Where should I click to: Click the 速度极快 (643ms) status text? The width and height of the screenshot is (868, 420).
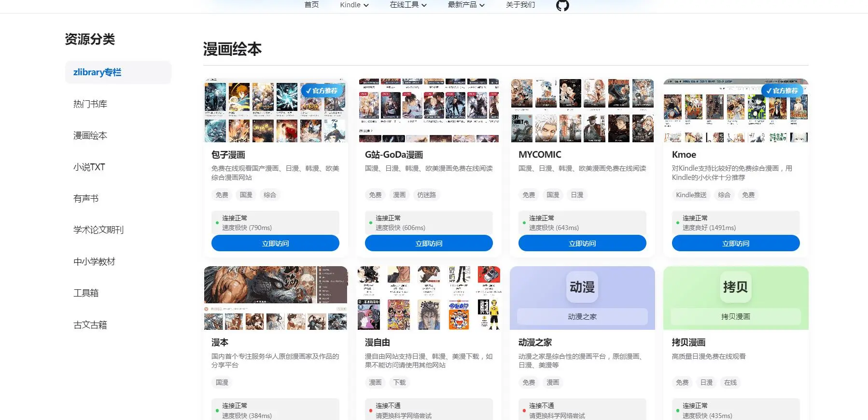pyautogui.click(x=554, y=228)
